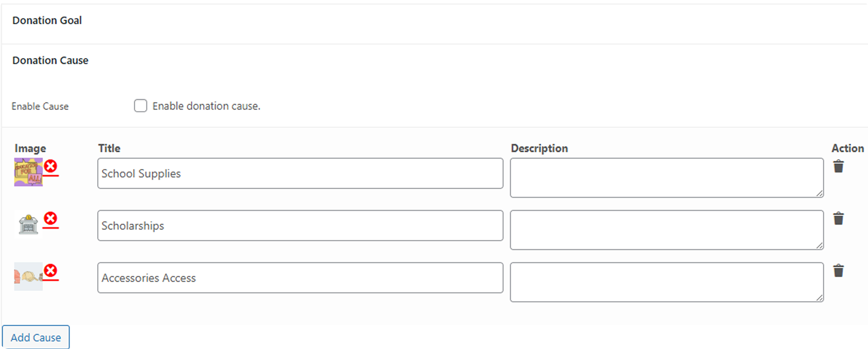Click the "Enable donation cause." label text
The width and height of the screenshot is (868, 349).
pos(206,106)
